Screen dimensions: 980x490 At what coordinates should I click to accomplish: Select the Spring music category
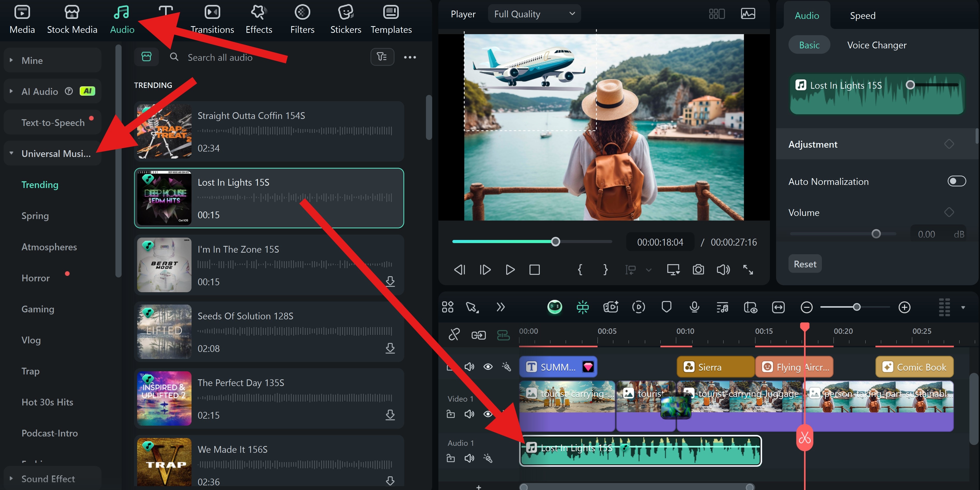35,216
